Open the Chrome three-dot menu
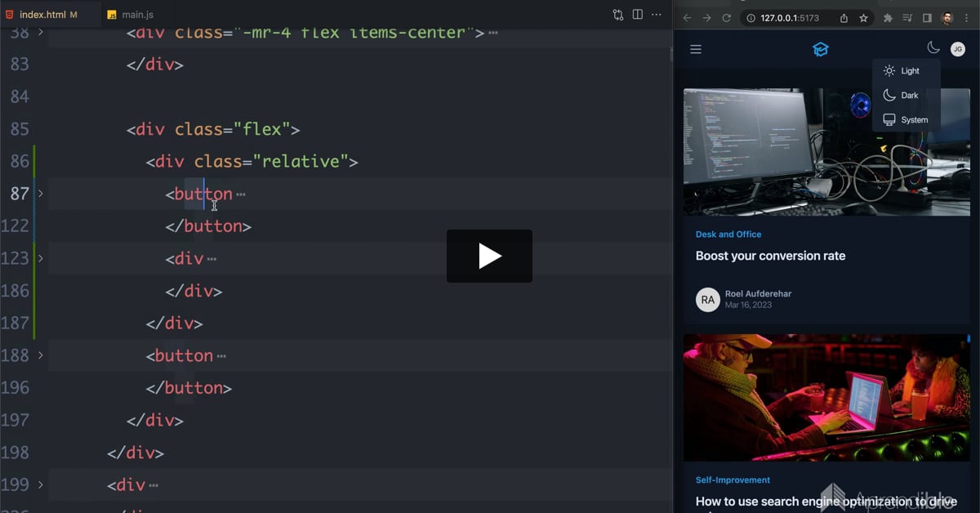The image size is (980, 513). coord(967,18)
